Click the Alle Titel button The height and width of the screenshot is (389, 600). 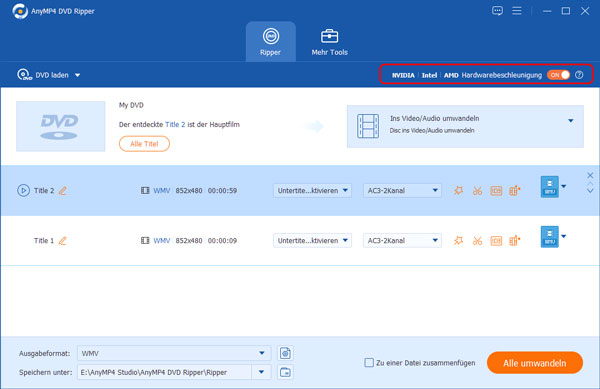(144, 144)
